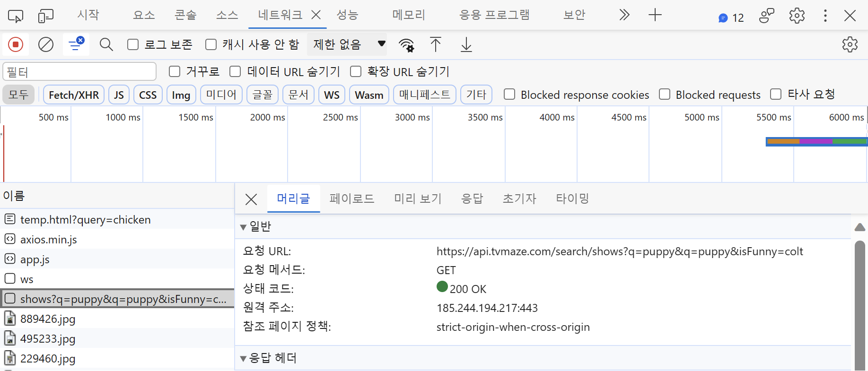The image size is (868, 371).
Task: Check Hide extension URLs checkbox
Action: (356, 71)
